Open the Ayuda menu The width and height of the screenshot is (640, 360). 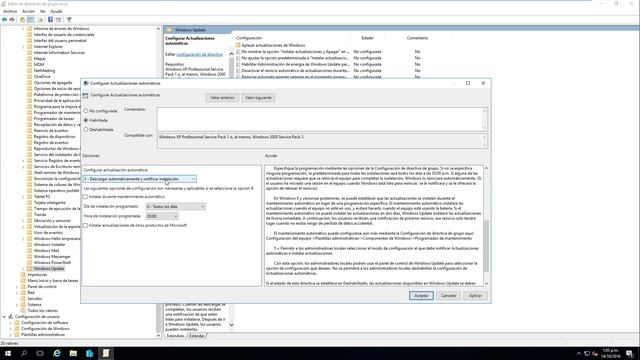click(x=56, y=11)
